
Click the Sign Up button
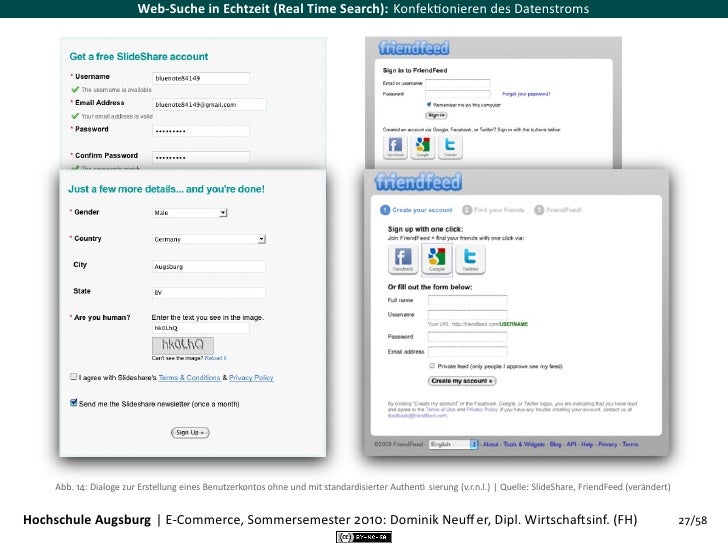[x=190, y=433]
